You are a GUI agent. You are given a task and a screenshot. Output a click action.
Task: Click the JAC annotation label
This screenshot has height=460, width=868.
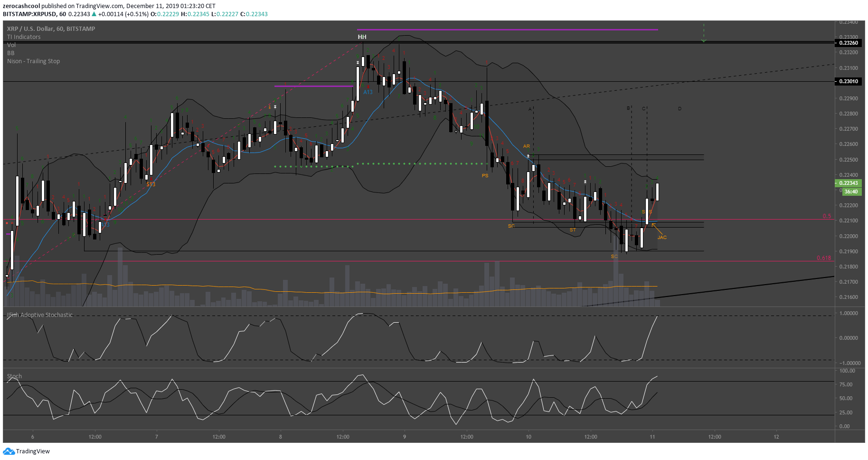(x=662, y=237)
